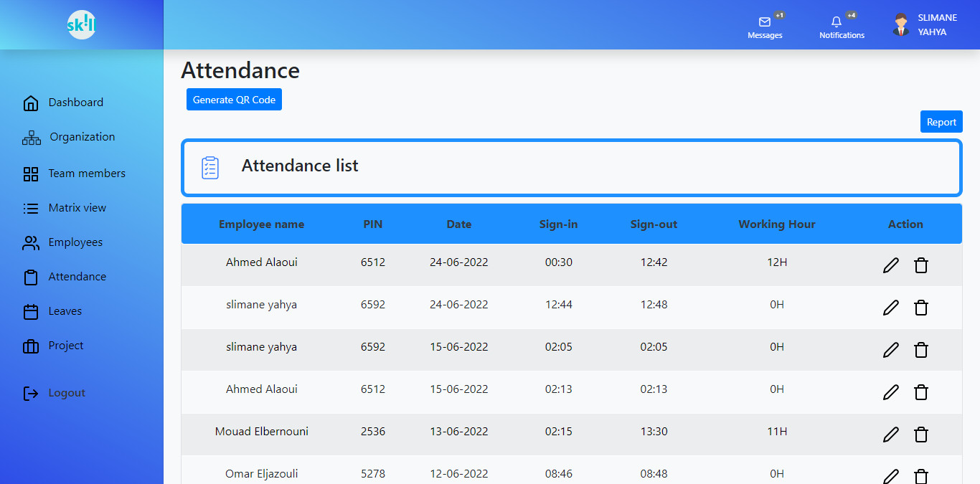The height and width of the screenshot is (484, 980).
Task: Open the Messages envelope icon
Action: pyautogui.click(x=765, y=22)
